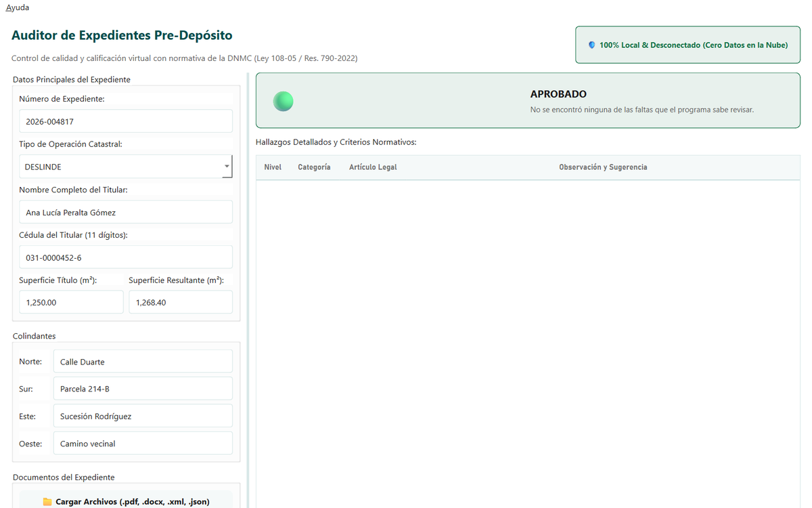The image size is (812, 508).
Task: Sort by the Categoría column header
Action: pyautogui.click(x=314, y=167)
